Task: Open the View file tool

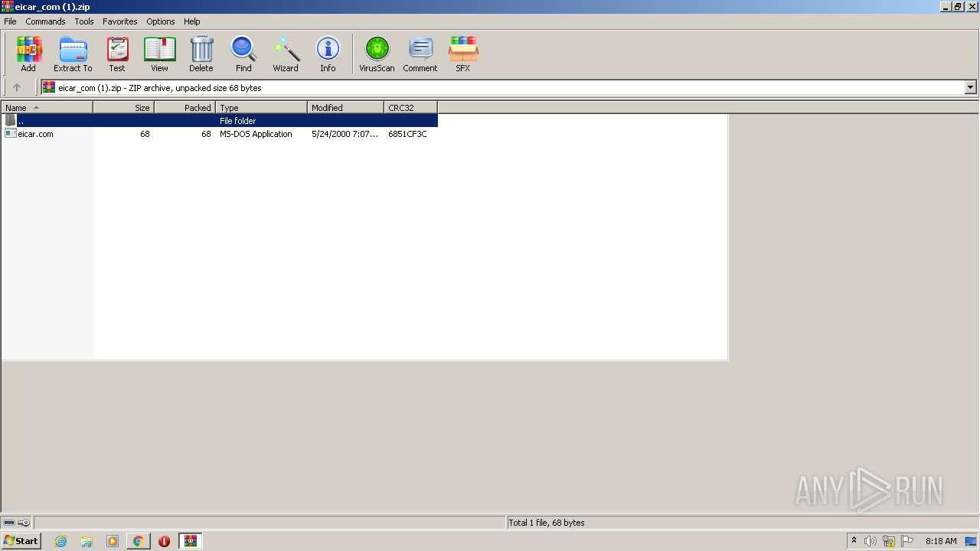Action: (x=159, y=54)
